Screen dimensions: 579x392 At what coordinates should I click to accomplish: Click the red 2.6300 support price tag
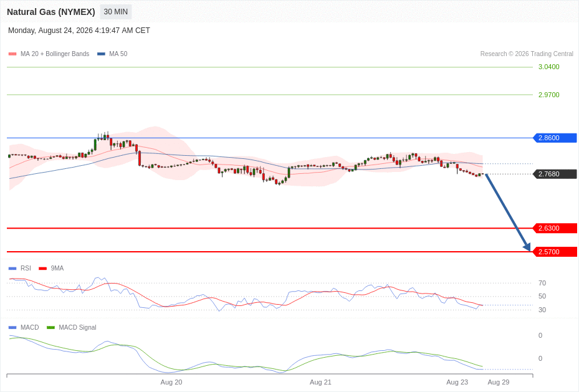[555, 228]
